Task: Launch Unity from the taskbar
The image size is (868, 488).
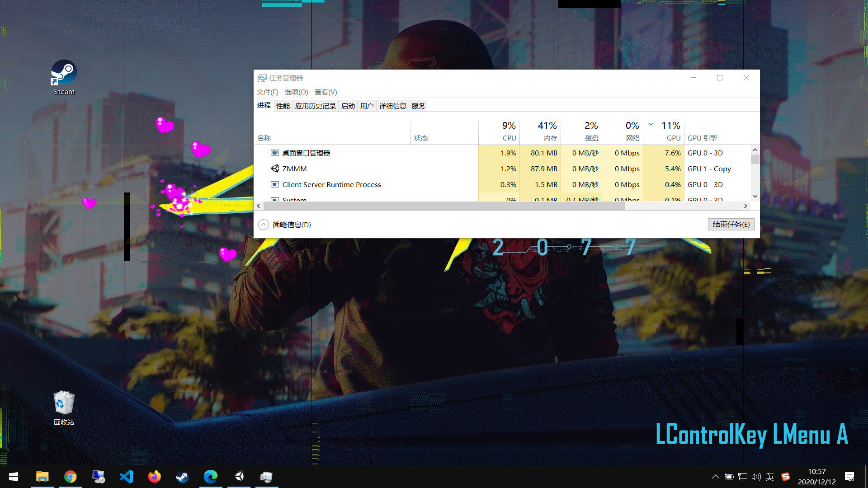Action: (x=239, y=477)
